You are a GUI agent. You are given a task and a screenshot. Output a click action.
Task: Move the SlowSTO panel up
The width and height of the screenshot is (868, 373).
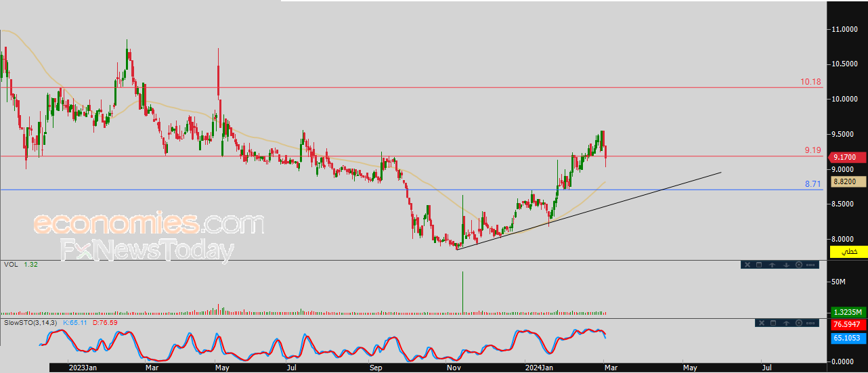(x=785, y=323)
